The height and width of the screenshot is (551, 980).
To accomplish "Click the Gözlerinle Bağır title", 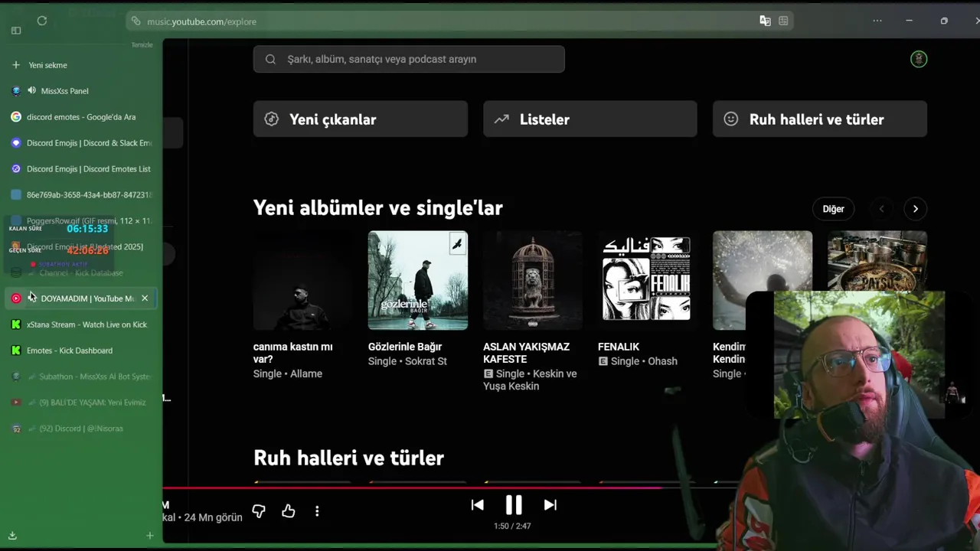I will pyautogui.click(x=405, y=347).
